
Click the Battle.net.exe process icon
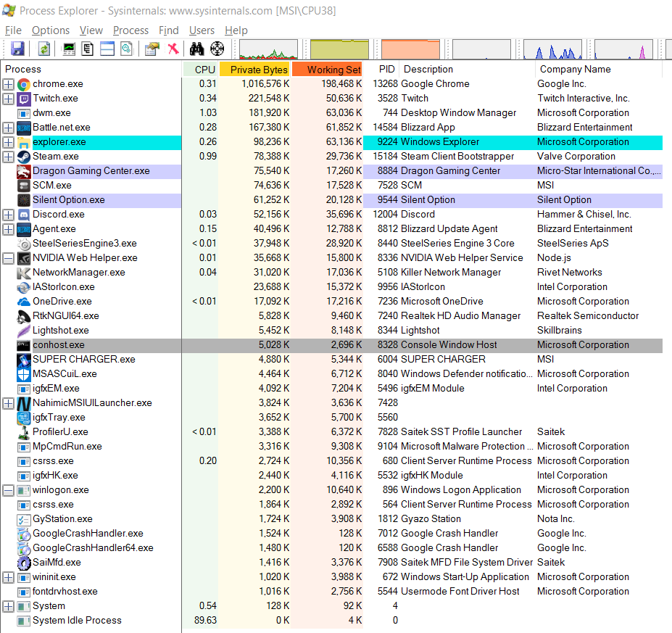tap(24, 128)
